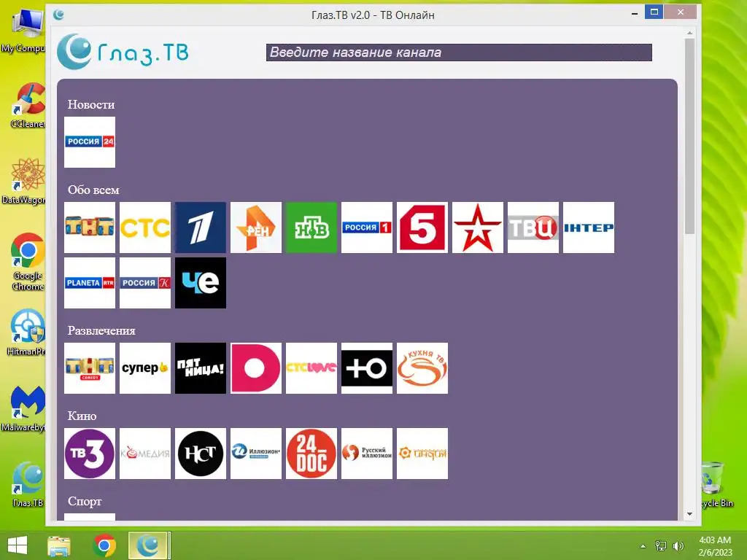Open the pink Ю channel tile

point(256,368)
